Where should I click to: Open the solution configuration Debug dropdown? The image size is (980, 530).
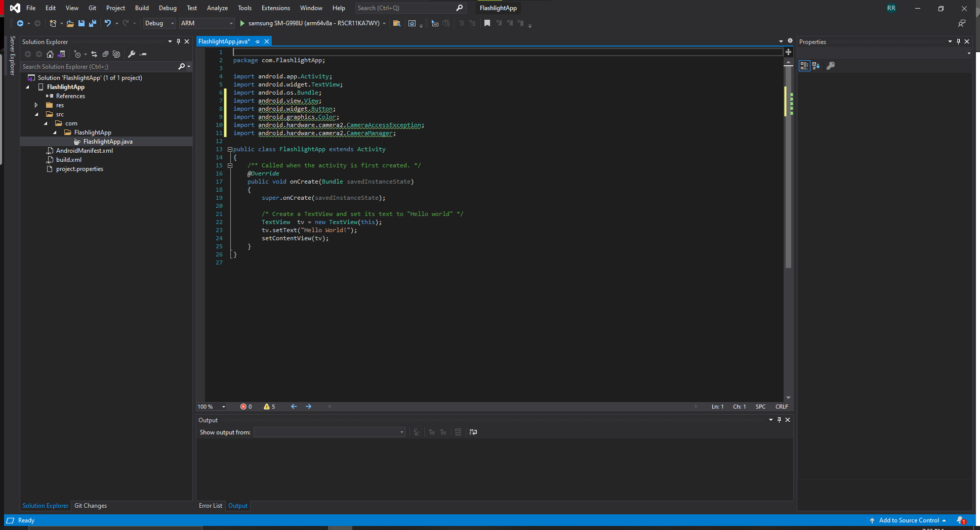click(158, 23)
